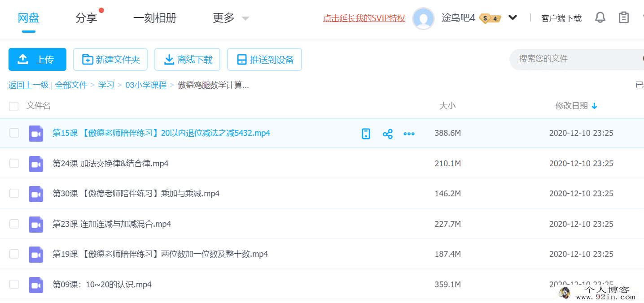Check the 第19课 两位数加一位数 checkbox
The height and width of the screenshot is (303, 644).
(14, 254)
